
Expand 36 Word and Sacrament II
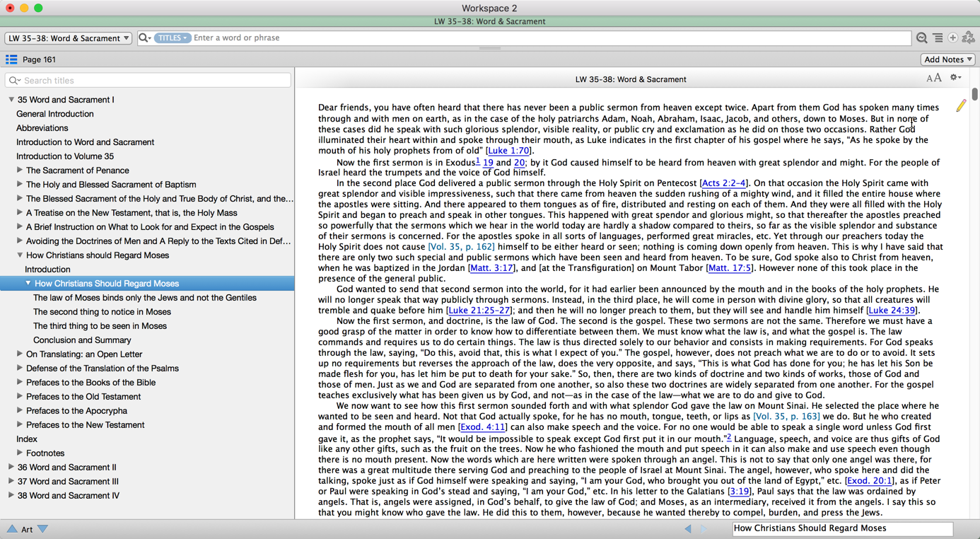11,468
